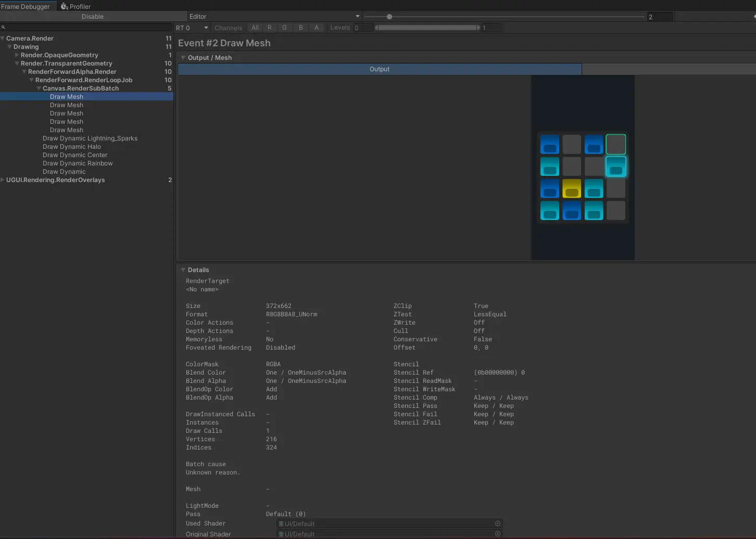The image size is (756, 539).
Task: Open object picker for Original Shader
Action: click(x=497, y=534)
